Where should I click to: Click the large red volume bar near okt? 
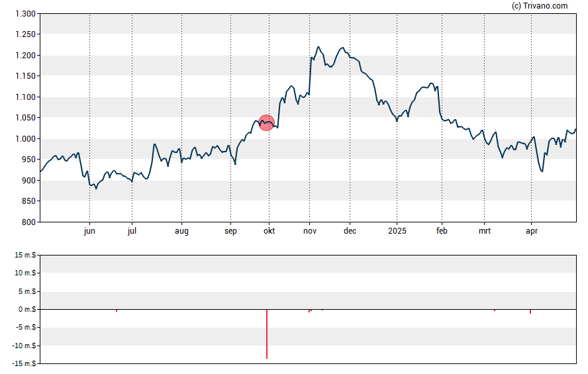point(267,334)
